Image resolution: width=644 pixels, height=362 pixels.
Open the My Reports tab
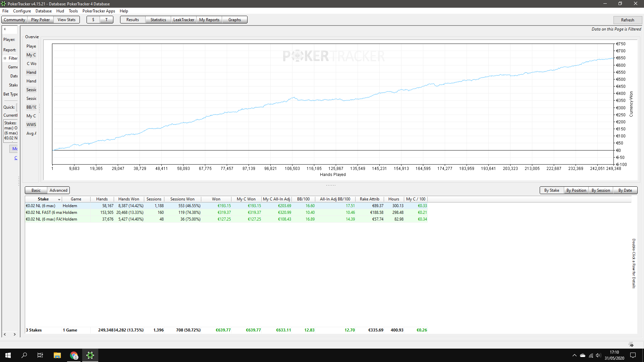[209, 20]
